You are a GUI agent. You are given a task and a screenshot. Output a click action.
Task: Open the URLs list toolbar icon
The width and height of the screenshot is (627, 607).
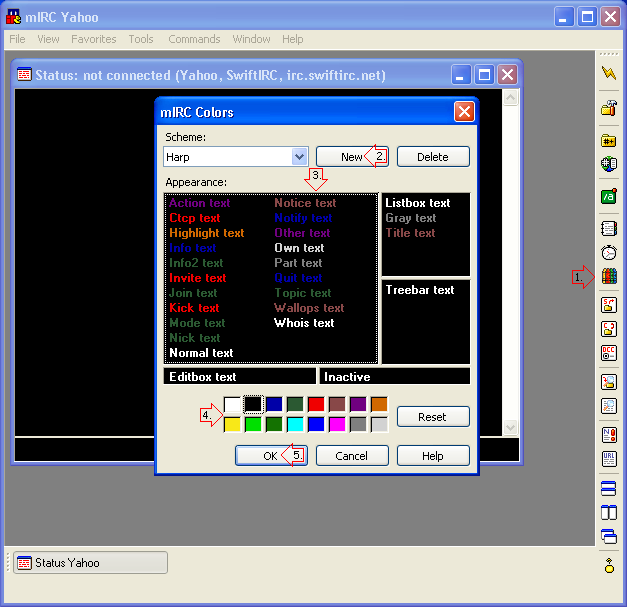point(609,459)
